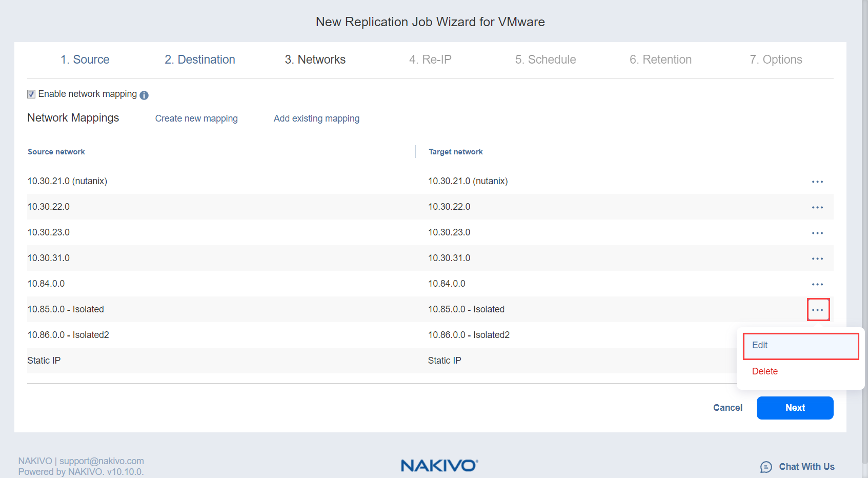Disable the Enable network mapping checkbox

coord(31,94)
